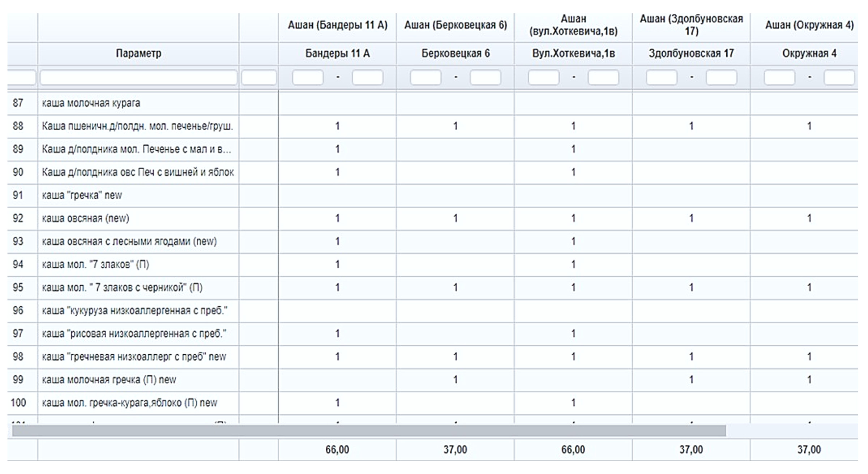Click the Здолбуновская 17 column header

(691, 54)
